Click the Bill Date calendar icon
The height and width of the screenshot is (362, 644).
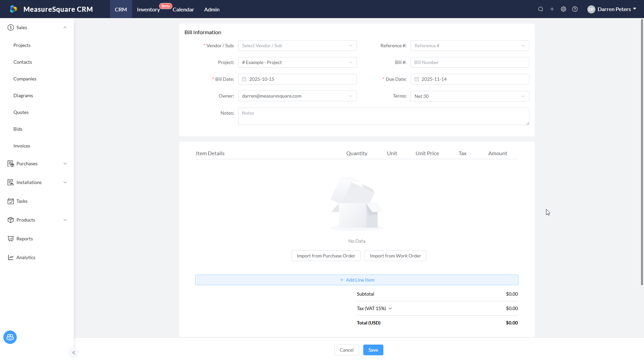coord(244,79)
